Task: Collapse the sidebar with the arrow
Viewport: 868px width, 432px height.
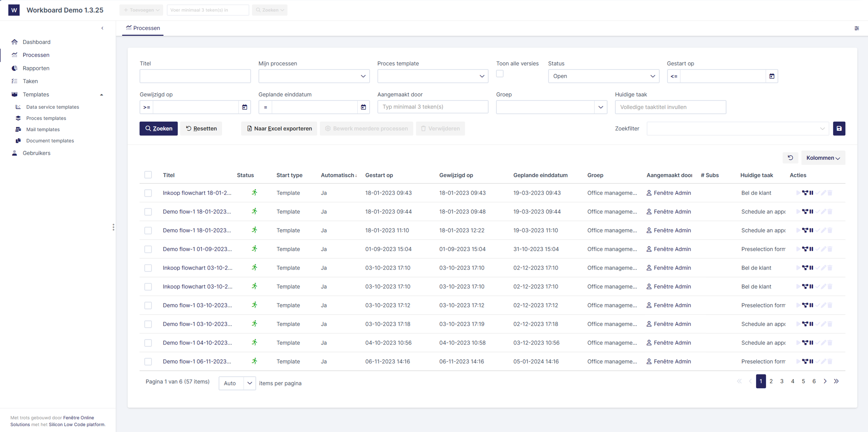Action: [102, 28]
